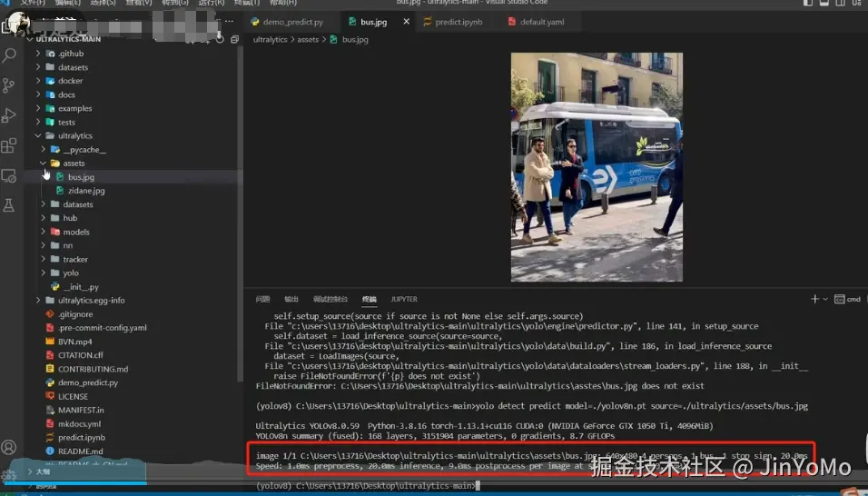
Task: Open the 调试控制台 panel tab
Action: pyautogui.click(x=330, y=299)
